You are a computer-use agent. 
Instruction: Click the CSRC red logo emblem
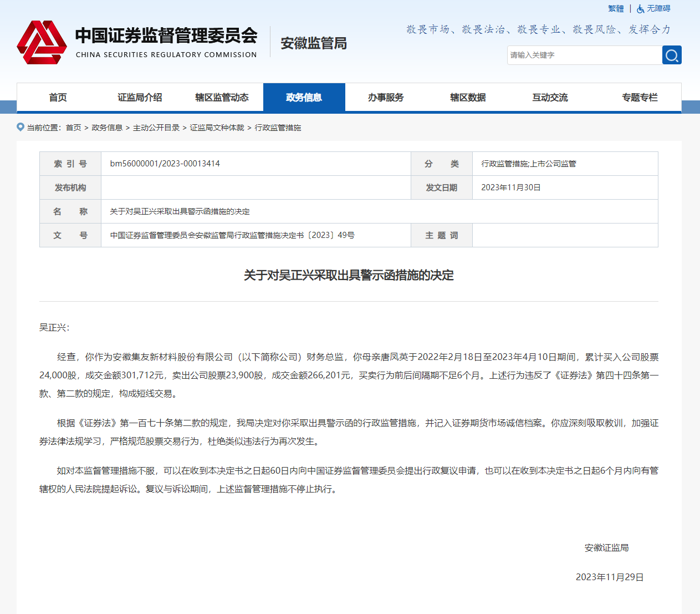click(x=42, y=42)
